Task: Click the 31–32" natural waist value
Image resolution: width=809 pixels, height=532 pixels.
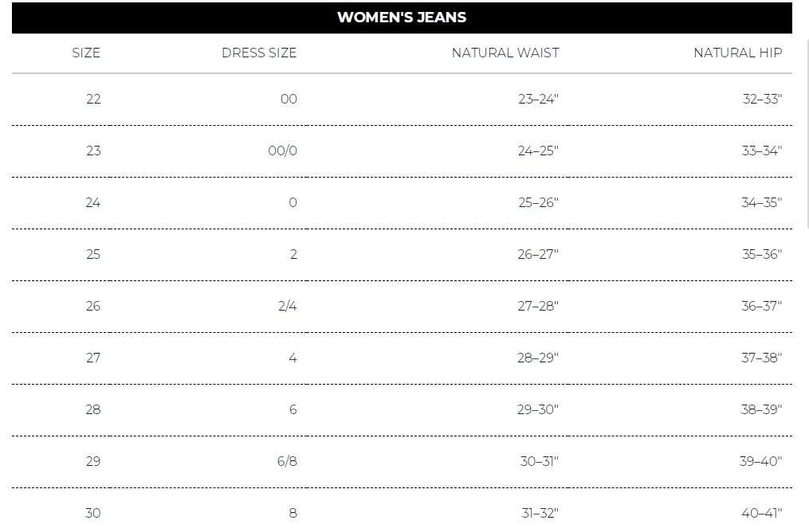Action: [x=538, y=513]
